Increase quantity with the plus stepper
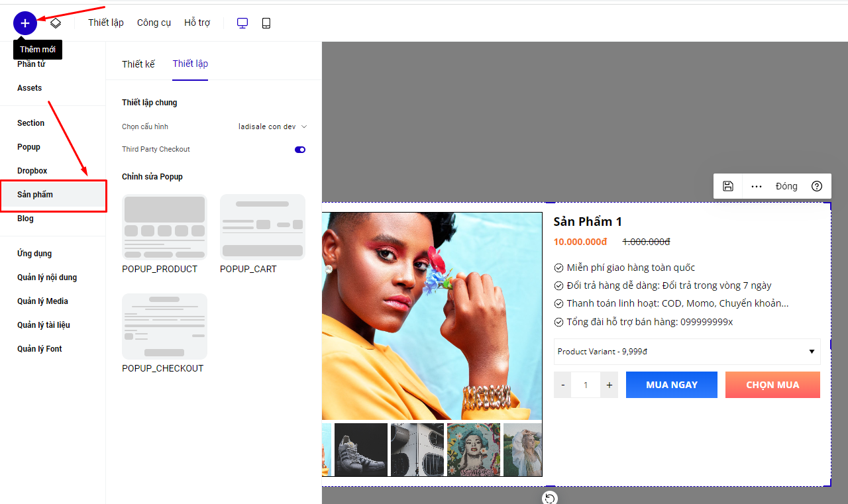Viewport: 848px width, 504px height. [609, 385]
